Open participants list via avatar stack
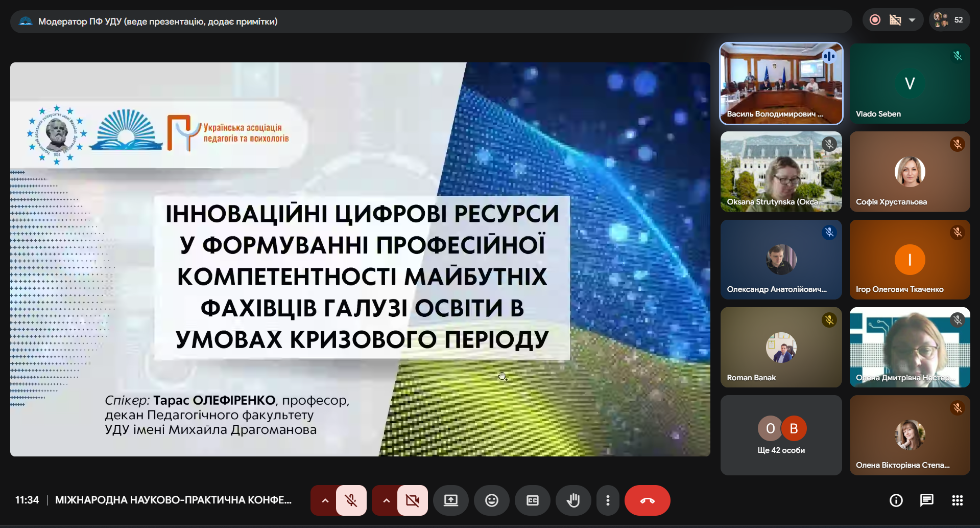The height and width of the screenshot is (528, 980). 942,19
